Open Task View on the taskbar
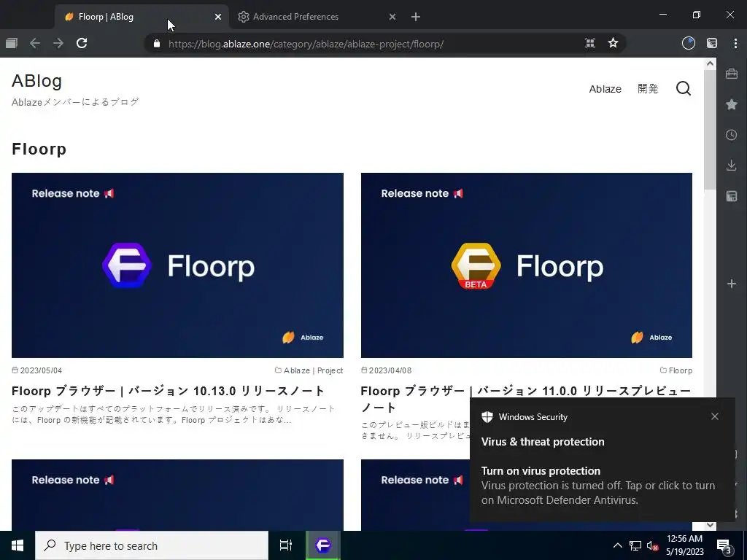 point(286,545)
